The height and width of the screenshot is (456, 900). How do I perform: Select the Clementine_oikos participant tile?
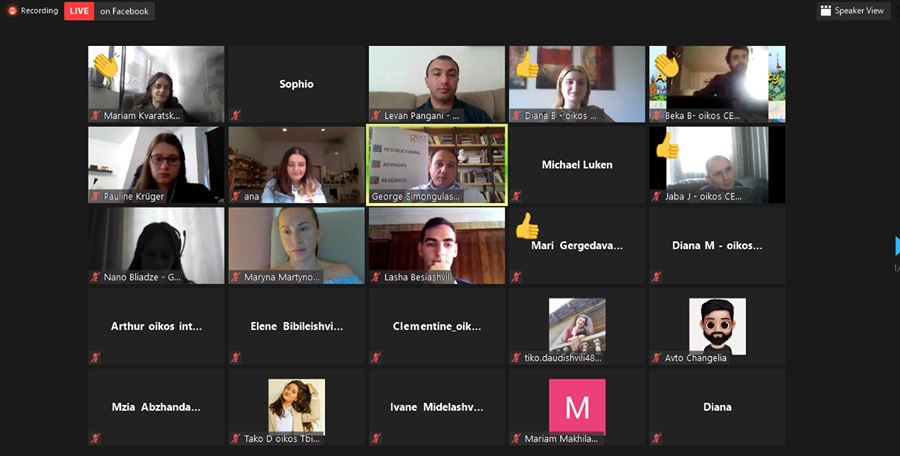coord(437,326)
